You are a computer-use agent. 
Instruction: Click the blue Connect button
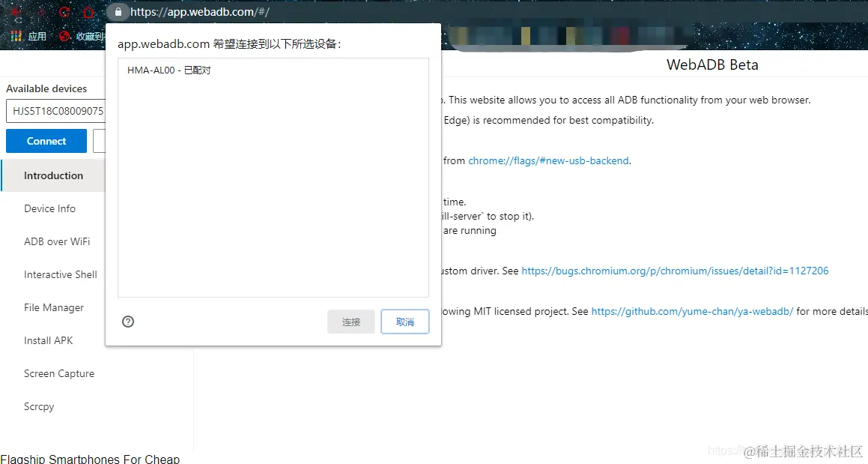[x=46, y=141]
